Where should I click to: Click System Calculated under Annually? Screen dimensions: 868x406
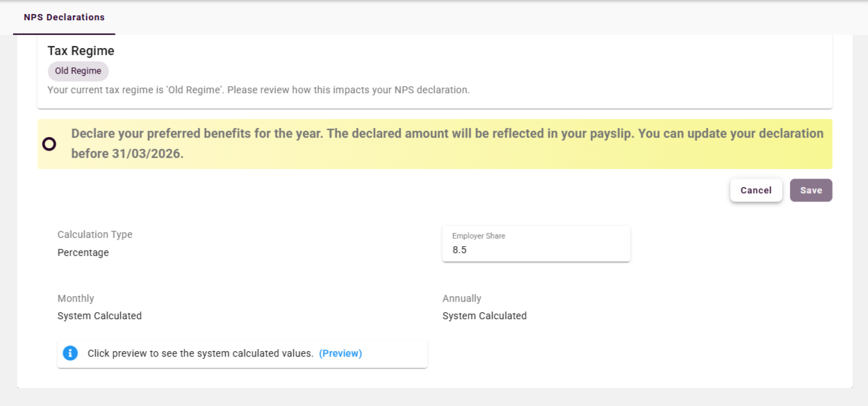point(484,316)
